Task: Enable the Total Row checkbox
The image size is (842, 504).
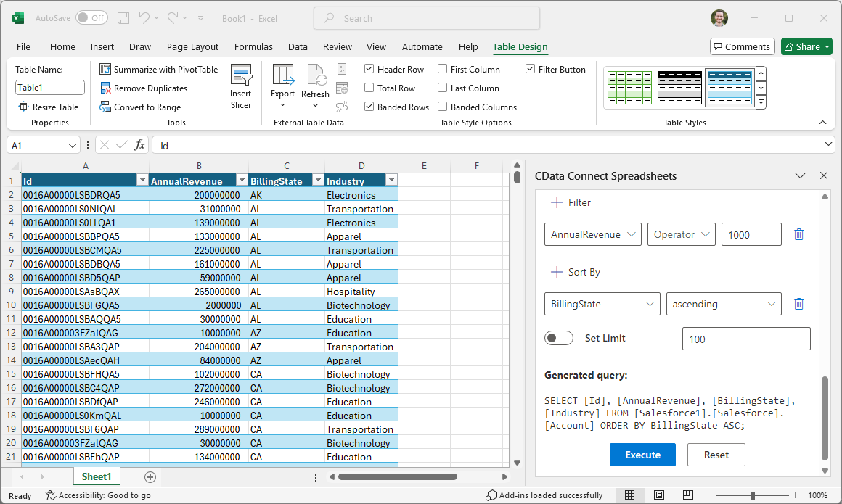Action: pyautogui.click(x=369, y=88)
